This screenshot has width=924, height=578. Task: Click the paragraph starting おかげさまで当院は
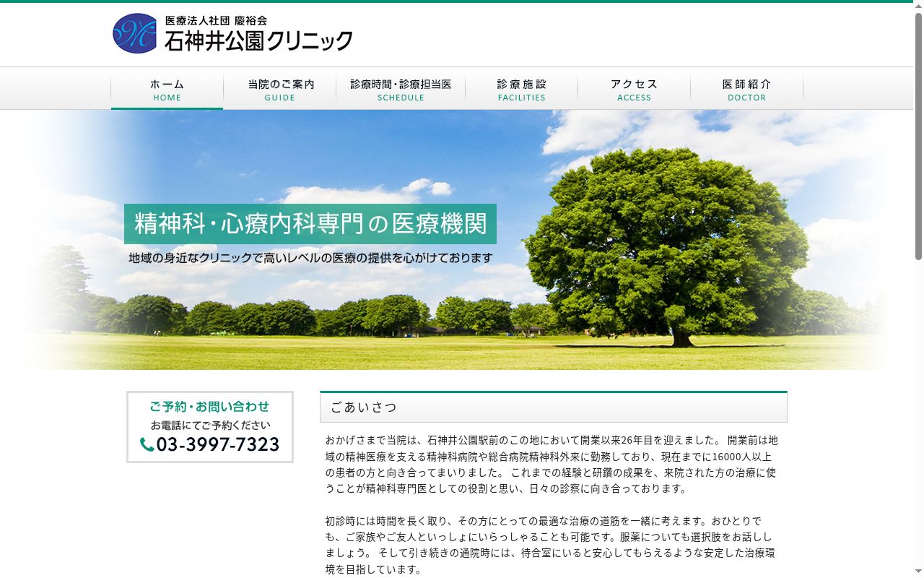point(552,464)
